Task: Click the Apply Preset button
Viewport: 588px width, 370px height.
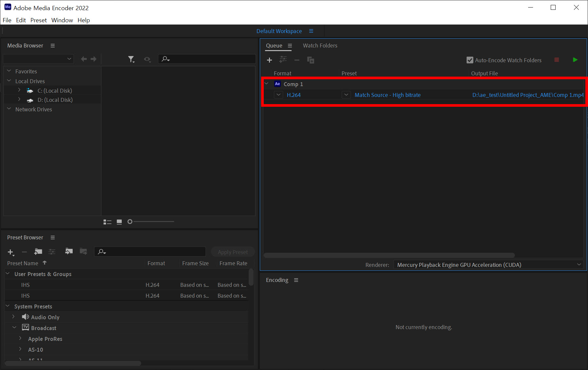Action: 233,252
